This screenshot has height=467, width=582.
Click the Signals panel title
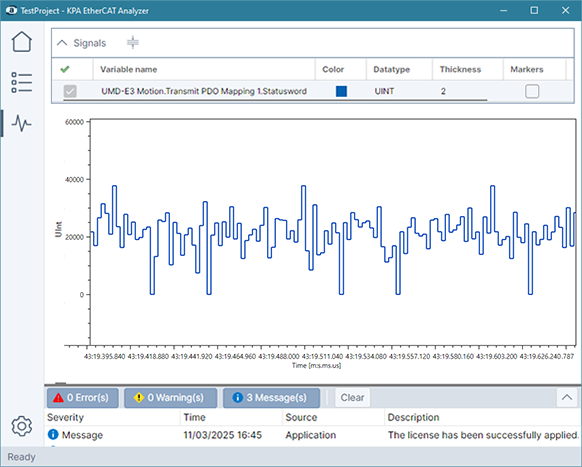pyautogui.click(x=89, y=43)
